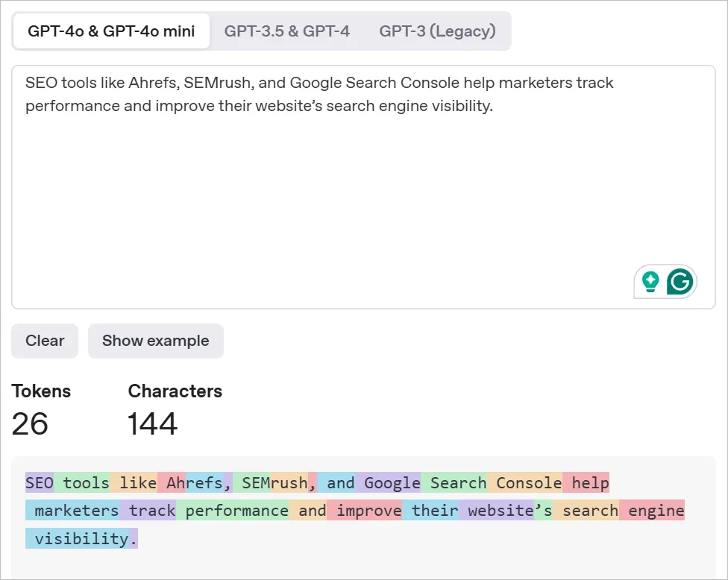Click the Grammarly lightbulb suggestions icon
Viewport: 728px width, 580px height.
tap(650, 282)
